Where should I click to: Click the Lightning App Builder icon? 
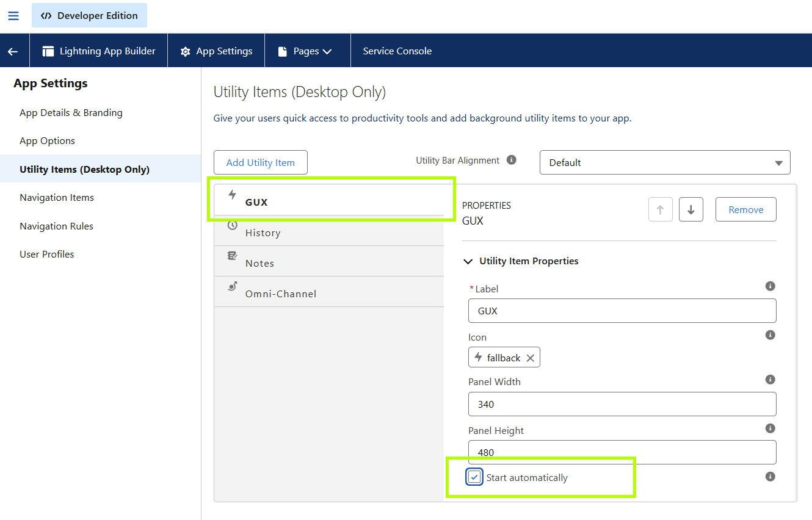pyautogui.click(x=48, y=51)
